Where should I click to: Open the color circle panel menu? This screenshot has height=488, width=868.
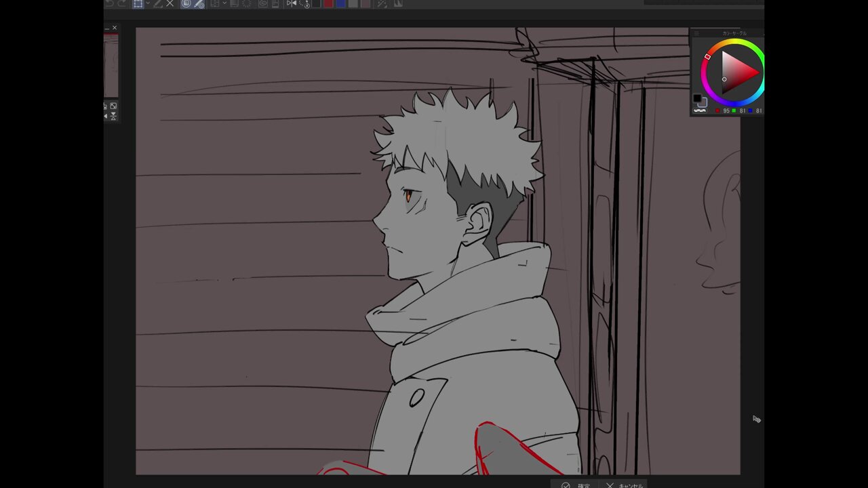pyautogui.click(x=696, y=33)
